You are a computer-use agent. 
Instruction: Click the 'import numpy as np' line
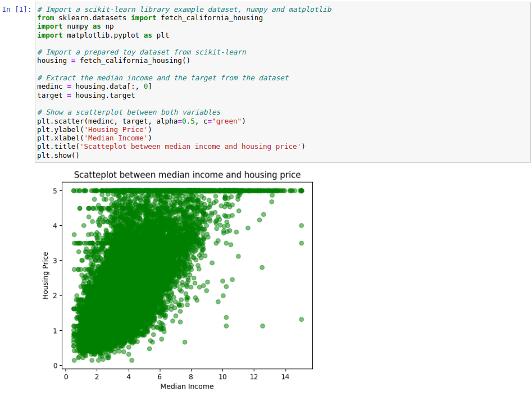[x=75, y=26]
